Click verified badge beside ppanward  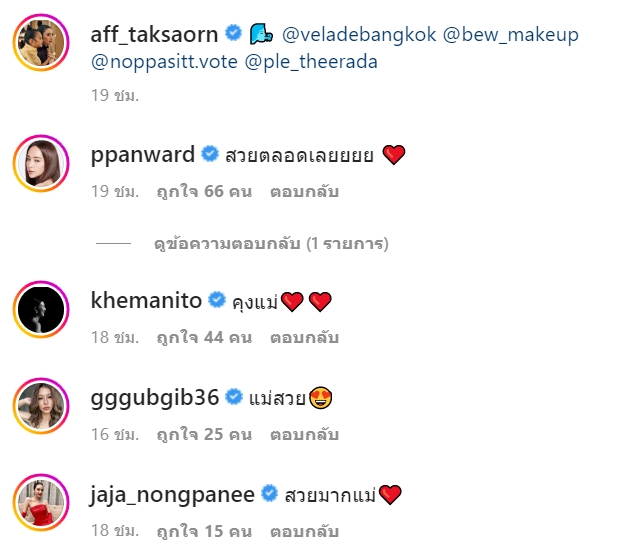[x=210, y=154]
